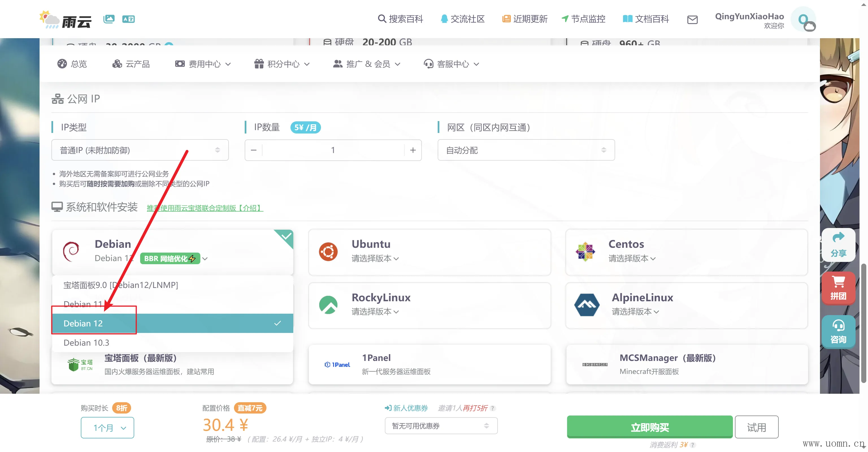Click the wallpaper image icon beside logo

tap(109, 19)
